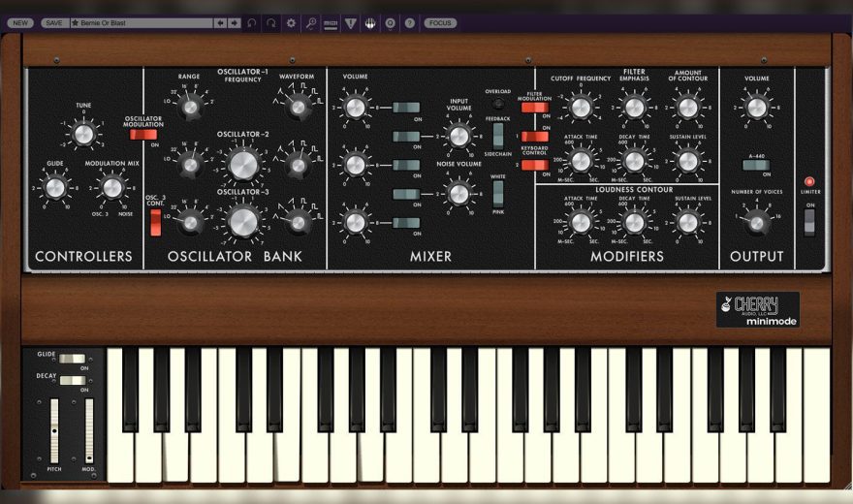This screenshot has width=853, height=504.
Task: Click the NEW button
Action: click(x=20, y=23)
